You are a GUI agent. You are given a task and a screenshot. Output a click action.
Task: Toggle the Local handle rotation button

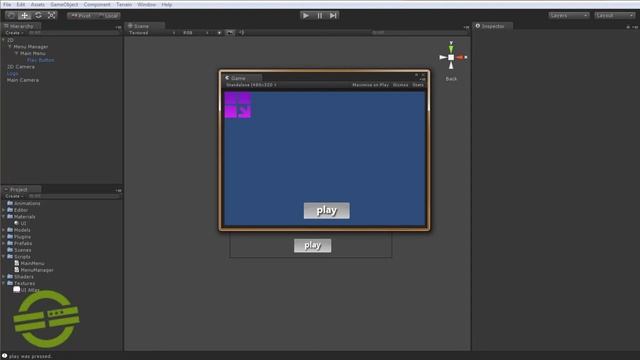(x=108, y=16)
